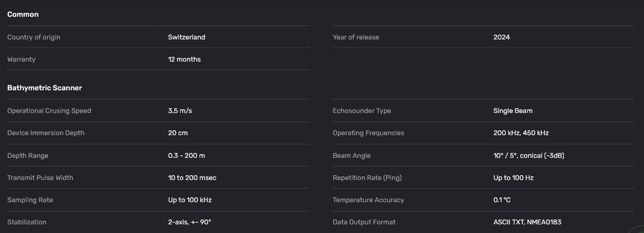Click the Repetition Rate (Ping) label
This screenshot has width=644, height=233.
pos(367,178)
